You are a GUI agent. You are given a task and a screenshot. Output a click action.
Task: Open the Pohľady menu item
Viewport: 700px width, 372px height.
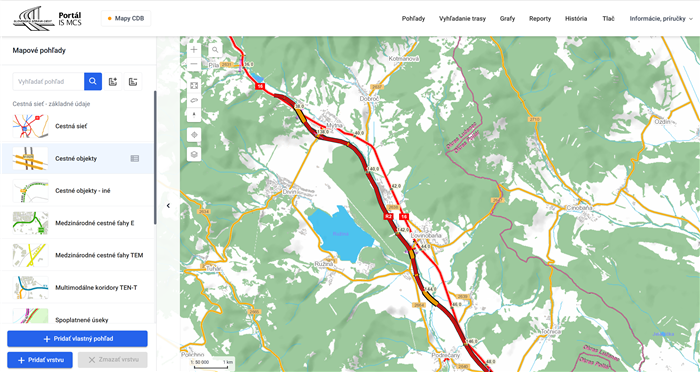tap(413, 19)
